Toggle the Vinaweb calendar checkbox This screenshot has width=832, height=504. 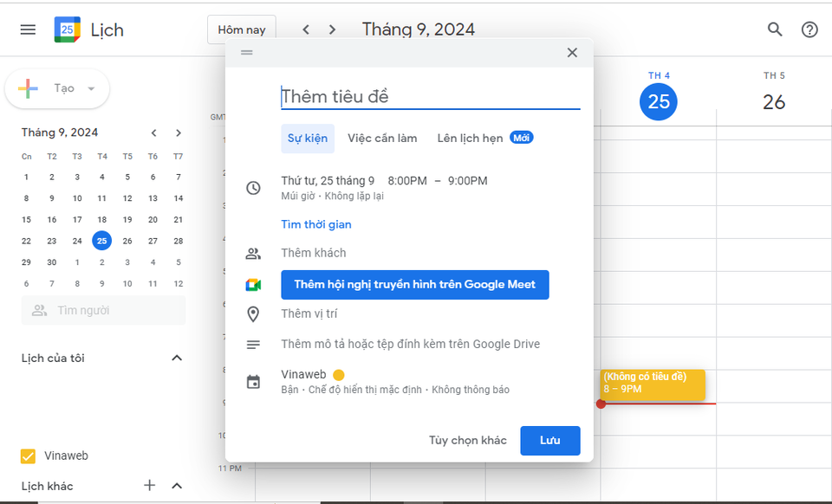tap(28, 456)
